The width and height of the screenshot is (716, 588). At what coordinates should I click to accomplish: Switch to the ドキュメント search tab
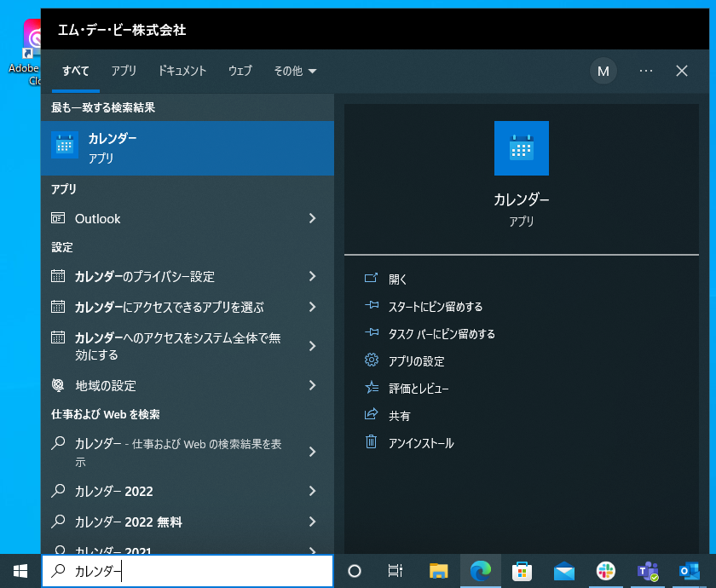click(182, 71)
